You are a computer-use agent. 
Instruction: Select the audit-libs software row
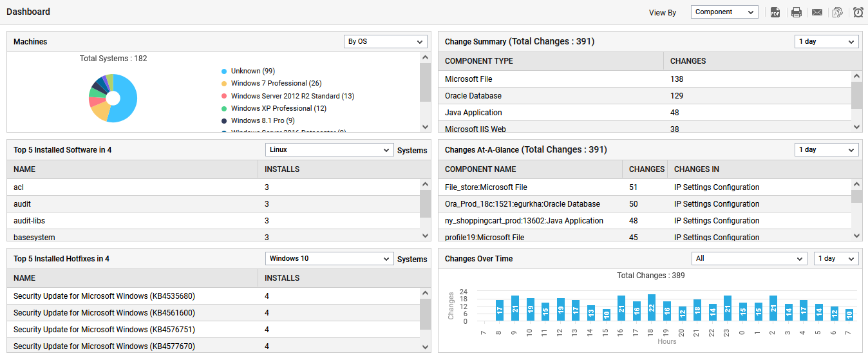pyautogui.click(x=213, y=221)
